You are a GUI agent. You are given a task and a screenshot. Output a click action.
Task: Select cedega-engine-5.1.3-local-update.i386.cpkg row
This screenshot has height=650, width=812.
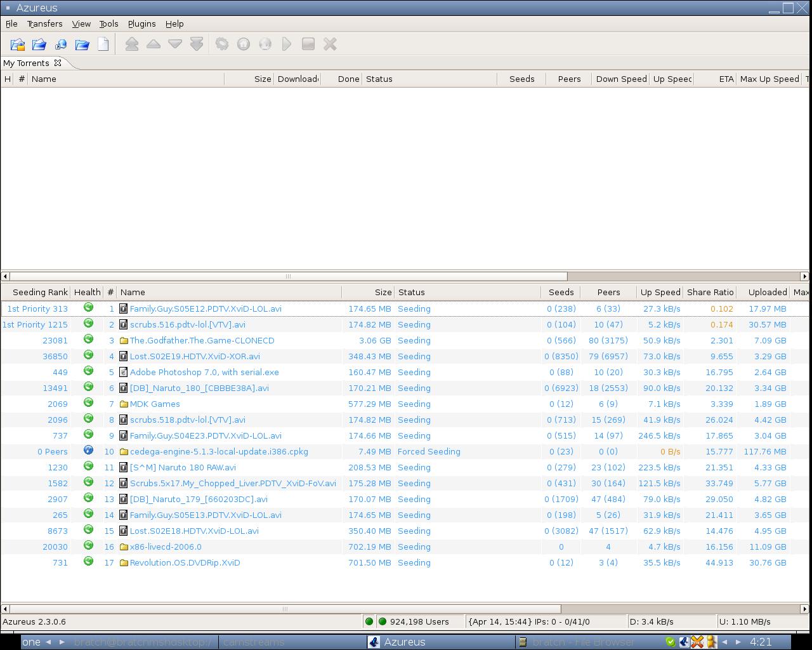(x=405, y=451)
